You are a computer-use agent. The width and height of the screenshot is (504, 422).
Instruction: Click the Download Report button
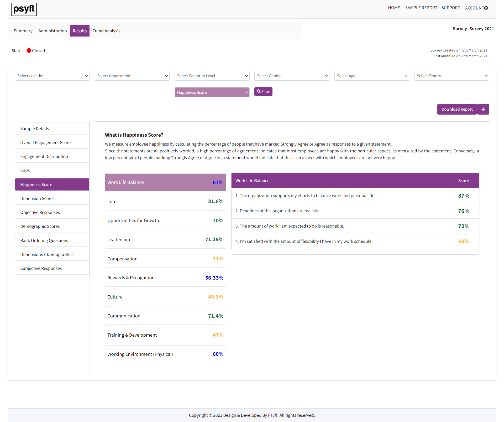pyautogui.click(x=457, y=109)
